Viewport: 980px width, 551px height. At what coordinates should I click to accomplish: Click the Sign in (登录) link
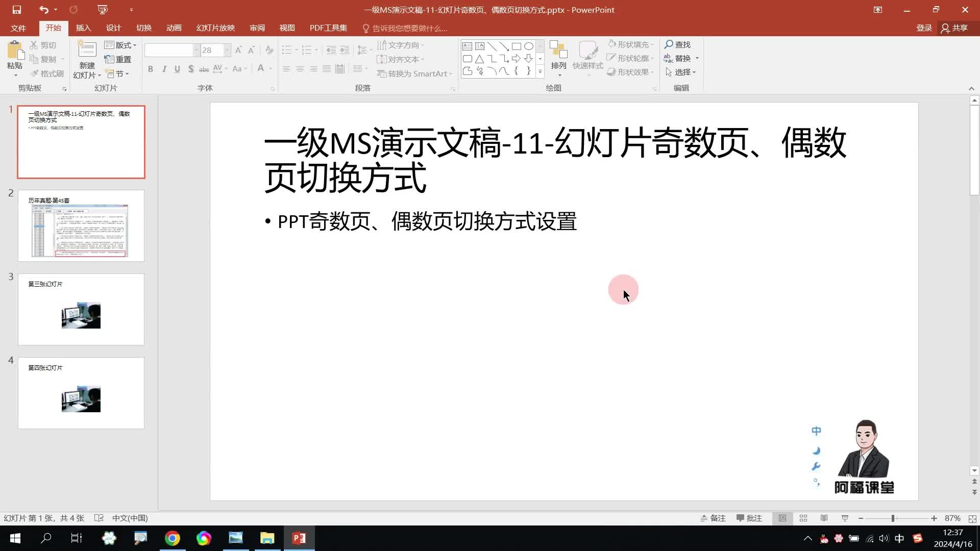[924, 28]
